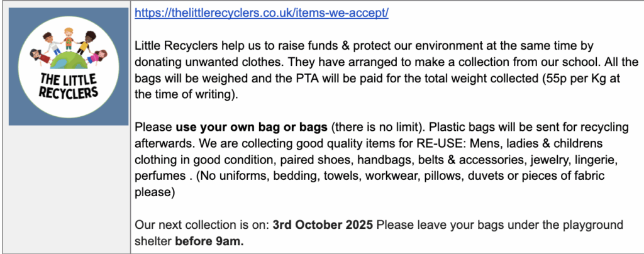Click the '(there is no limit)' text
Viewport: 644px width, 254px height.
tap(378, 127)
